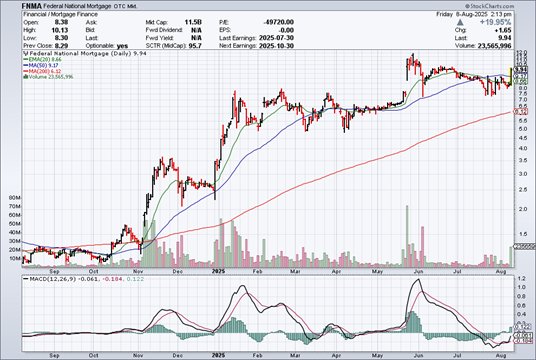Click the Last Earnings date 2025-07-30
Viewport: 536px width, 360px height.
(276, 38)
